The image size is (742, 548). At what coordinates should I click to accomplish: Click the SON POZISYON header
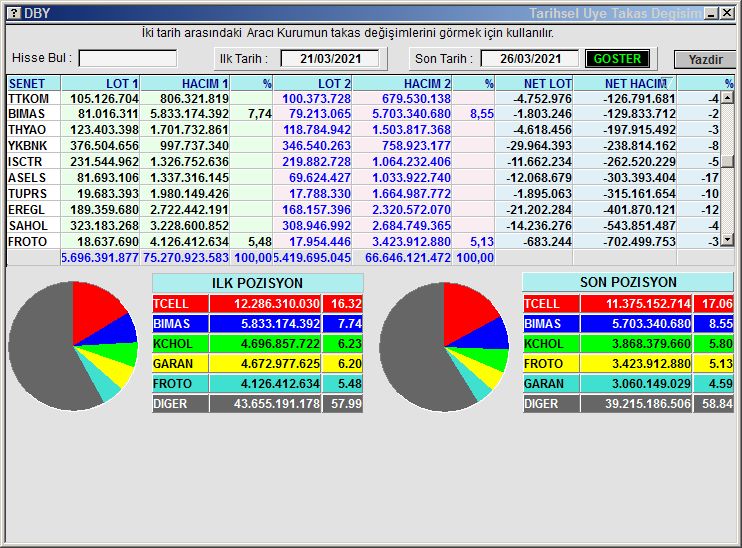tap(628, 283)
